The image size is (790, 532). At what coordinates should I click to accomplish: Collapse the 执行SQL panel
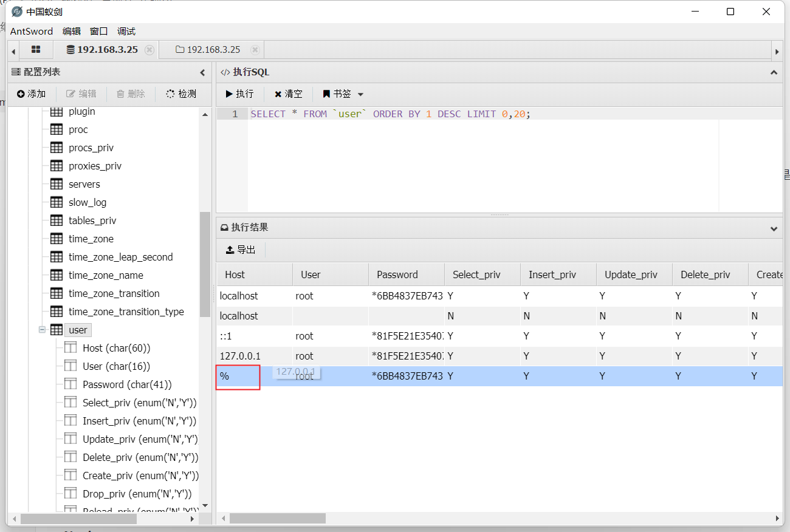click(774, 72)
